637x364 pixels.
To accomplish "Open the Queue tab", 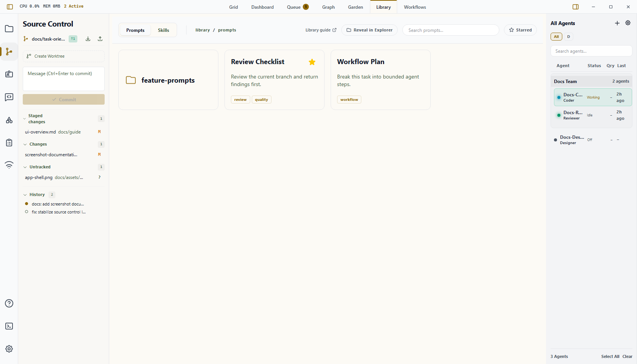I will point(298,7).
